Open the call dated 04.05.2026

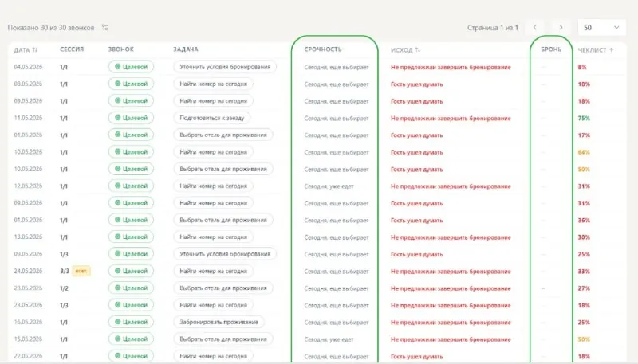coord(28,67)
